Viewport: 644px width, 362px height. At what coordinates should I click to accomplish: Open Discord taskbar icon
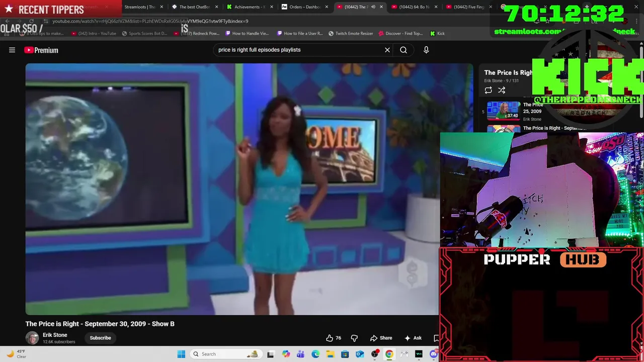tap(434, 354)
